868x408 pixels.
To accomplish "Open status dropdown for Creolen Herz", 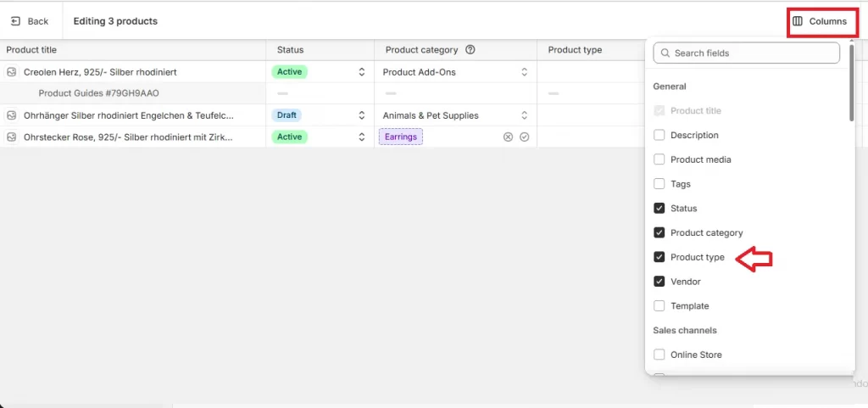I will pyautogui.click(x=361, y=72).
